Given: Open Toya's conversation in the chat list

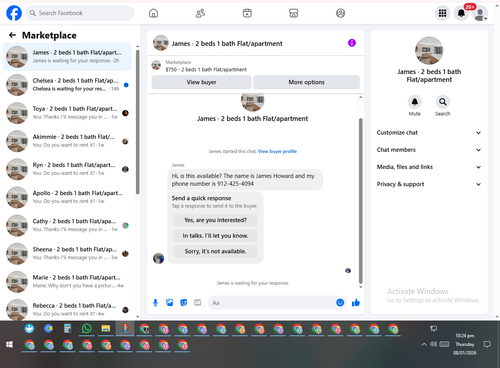Looking at the screenshot, I should (x=67, y=113).
